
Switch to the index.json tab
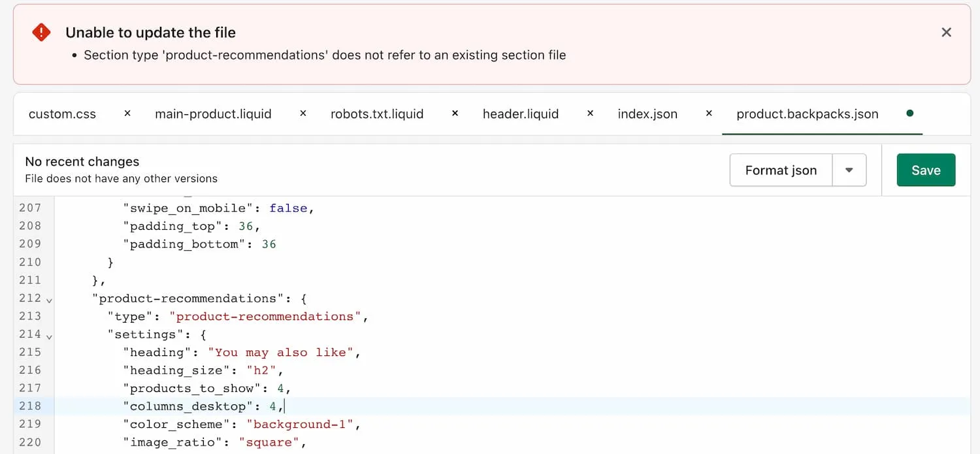(647, 114)
